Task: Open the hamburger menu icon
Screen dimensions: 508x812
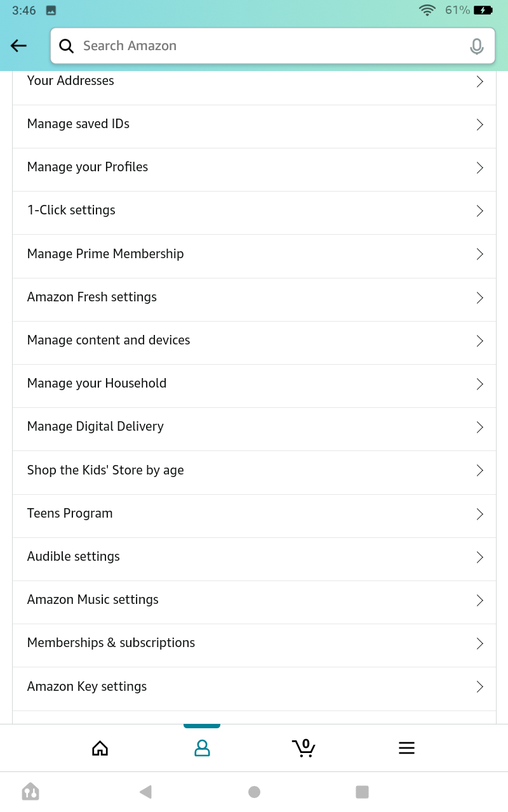Action: [x=406, y=749]
